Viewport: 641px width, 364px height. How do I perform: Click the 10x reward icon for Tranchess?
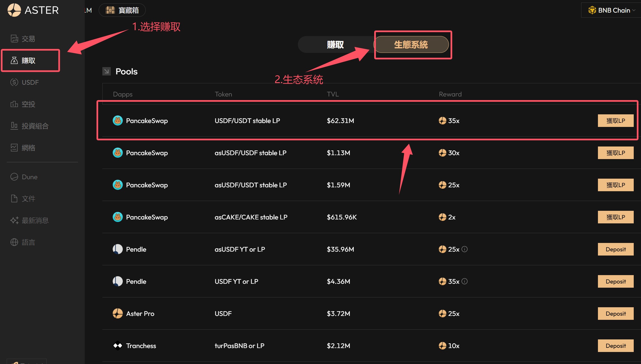coord(442,346)
